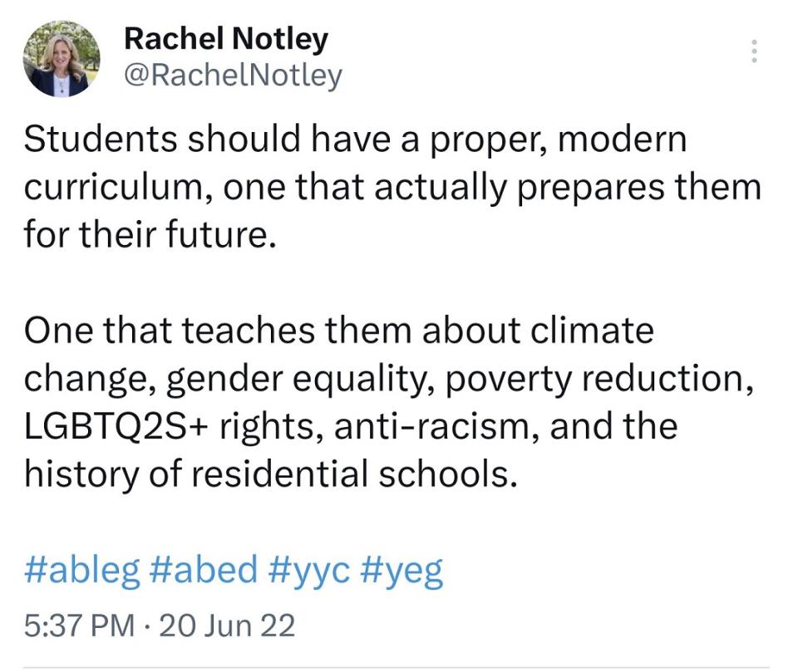Click the @RachelNotley handle
Screen dimensions: 793x672
pos(232,76)
